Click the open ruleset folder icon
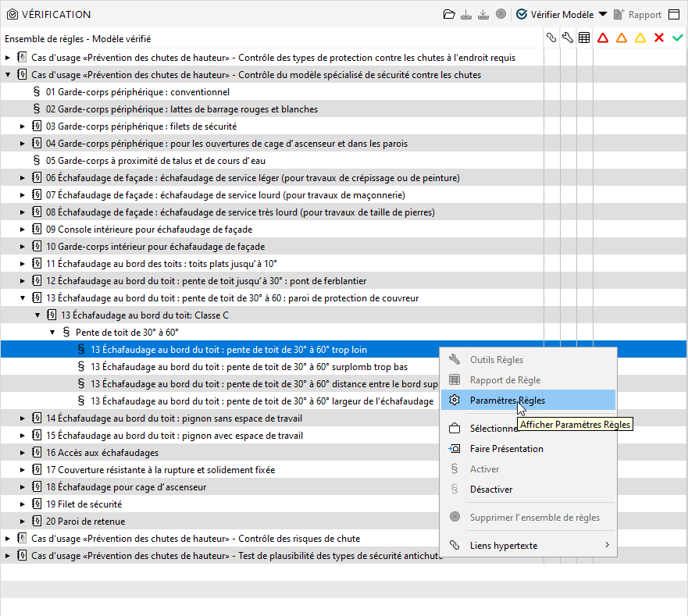The height and width of the screenshot is (616, 688). point(449,15)
